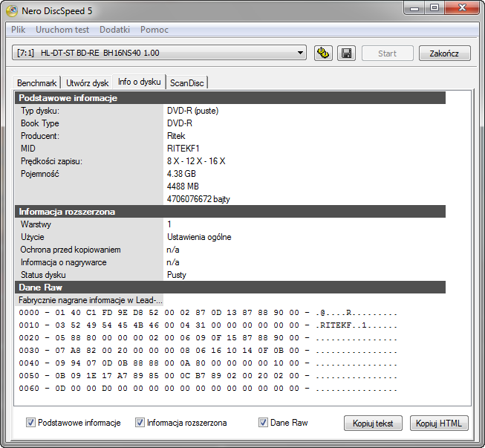
Task: Click the 4488 MB capacity value
Action: tap(183, 186)
